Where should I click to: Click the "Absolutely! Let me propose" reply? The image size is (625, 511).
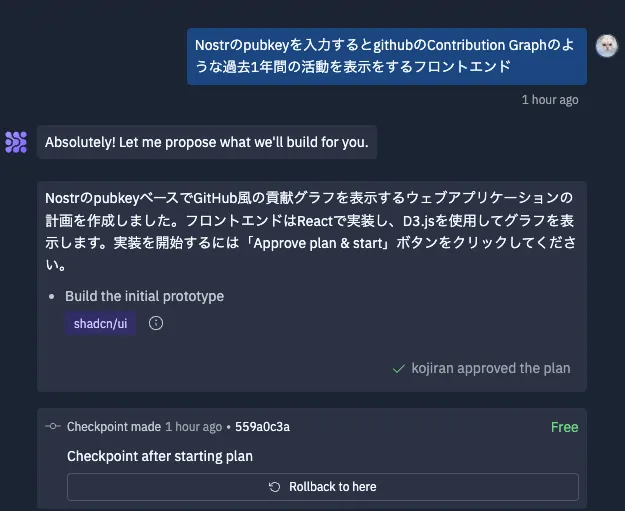(207, 142)
